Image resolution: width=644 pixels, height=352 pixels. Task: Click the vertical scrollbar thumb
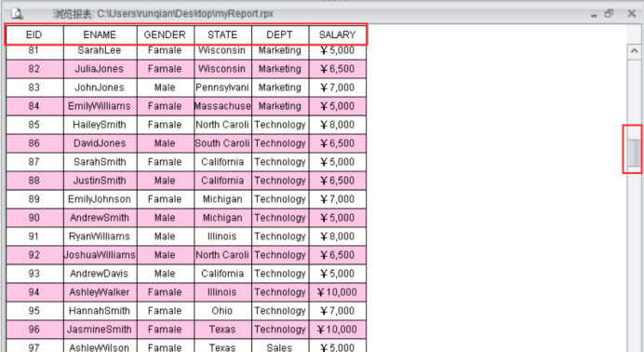[634, 153]
